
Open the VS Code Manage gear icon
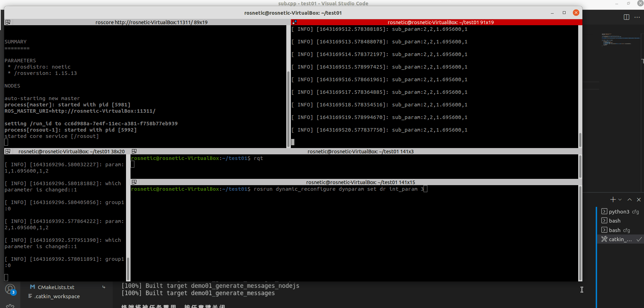pyautogui.click(x=10, y=306)
